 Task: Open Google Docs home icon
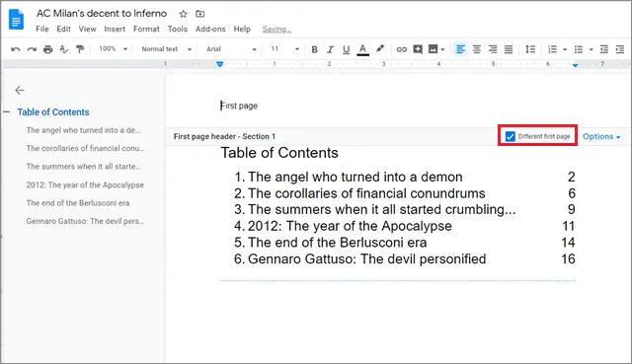coord(16,20)
